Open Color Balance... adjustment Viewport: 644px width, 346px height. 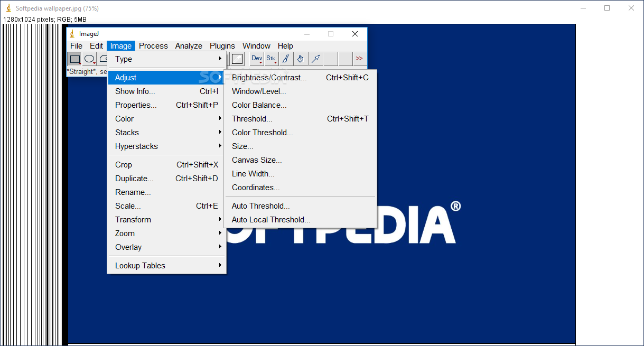[301, 105]
